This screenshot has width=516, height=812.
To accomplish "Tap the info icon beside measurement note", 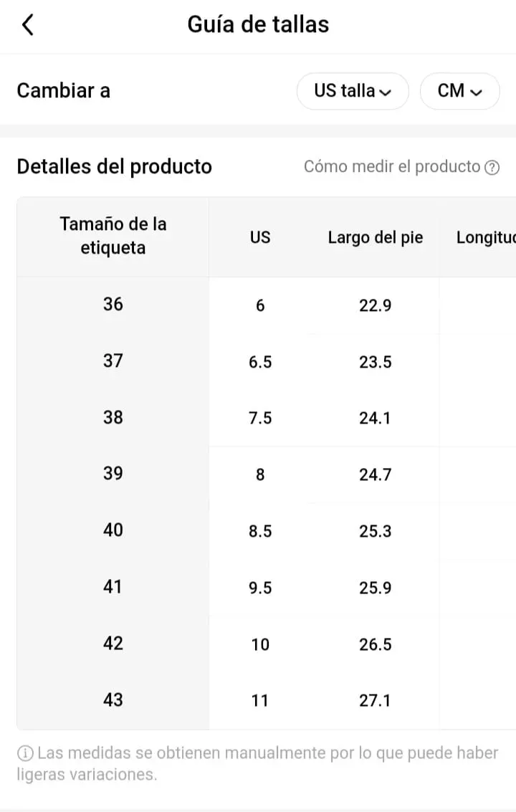I will pyautogui.click(x=25, y=753).
